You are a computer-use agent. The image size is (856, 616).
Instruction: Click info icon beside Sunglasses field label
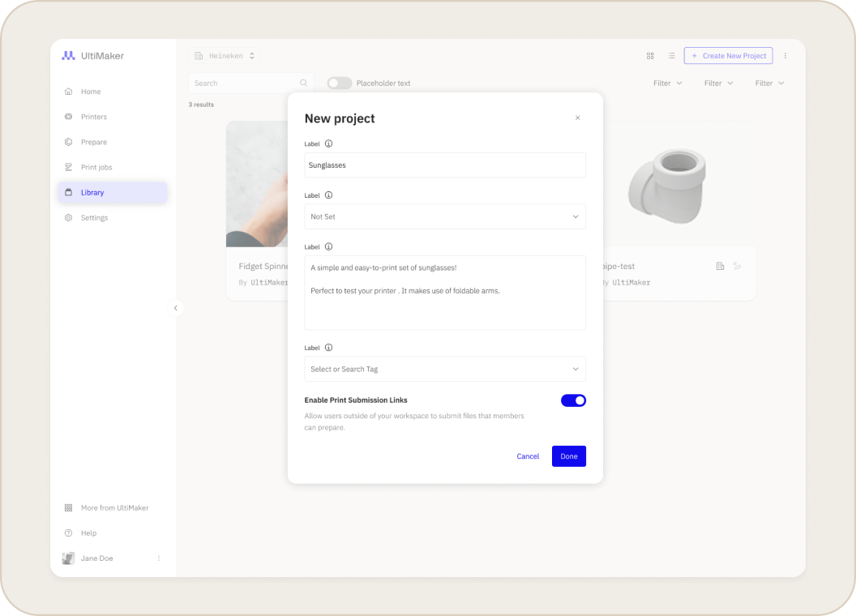pos(328,143)
